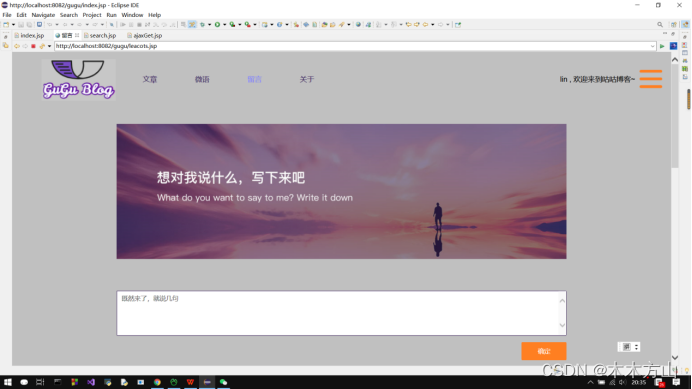Open the Windows notification center

[677, 382]
